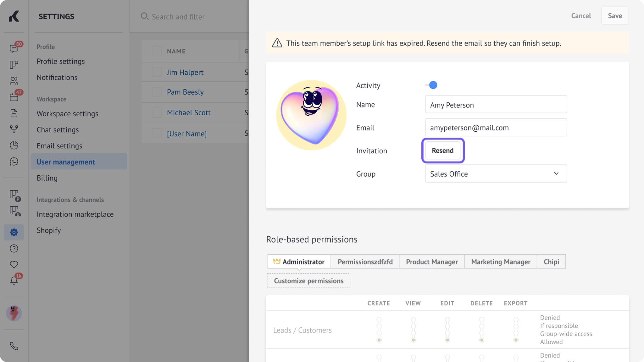Click Customize permissions button

coord(308,281)
